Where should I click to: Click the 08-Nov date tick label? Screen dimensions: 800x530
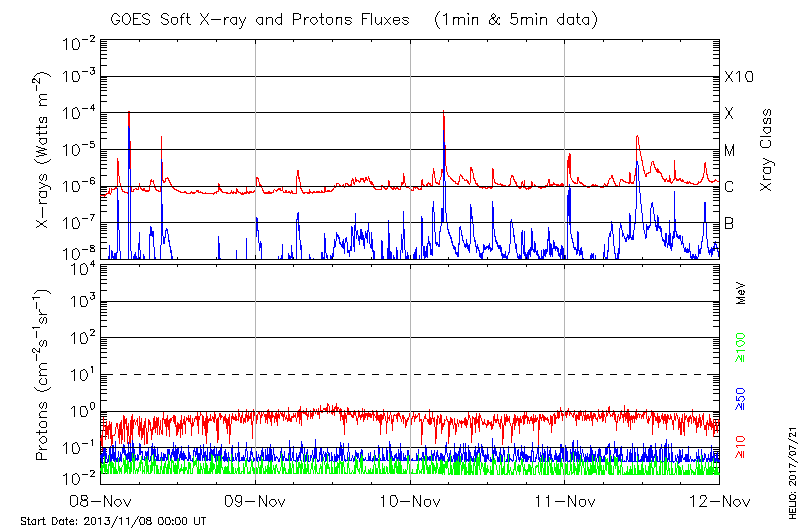point(101,500)
